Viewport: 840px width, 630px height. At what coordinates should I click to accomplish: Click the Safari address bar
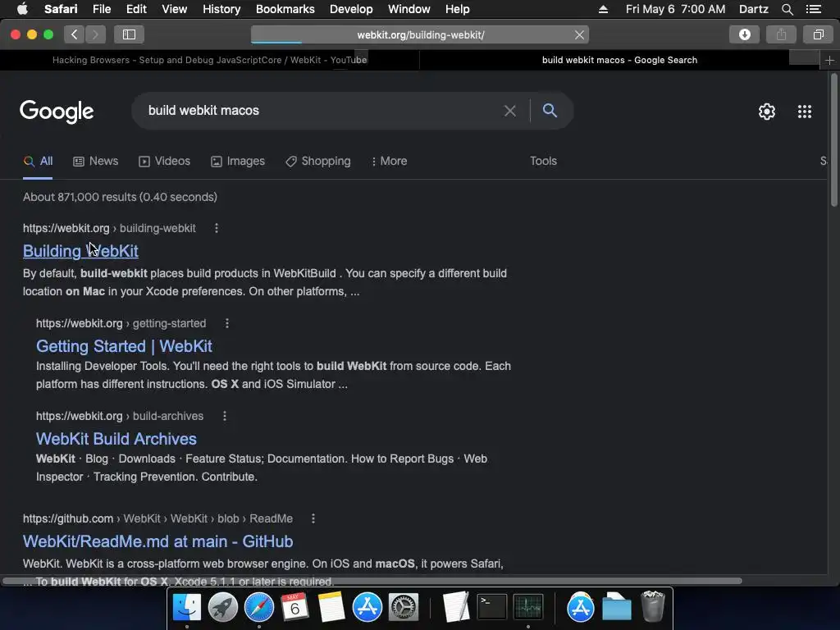[420, 34]
